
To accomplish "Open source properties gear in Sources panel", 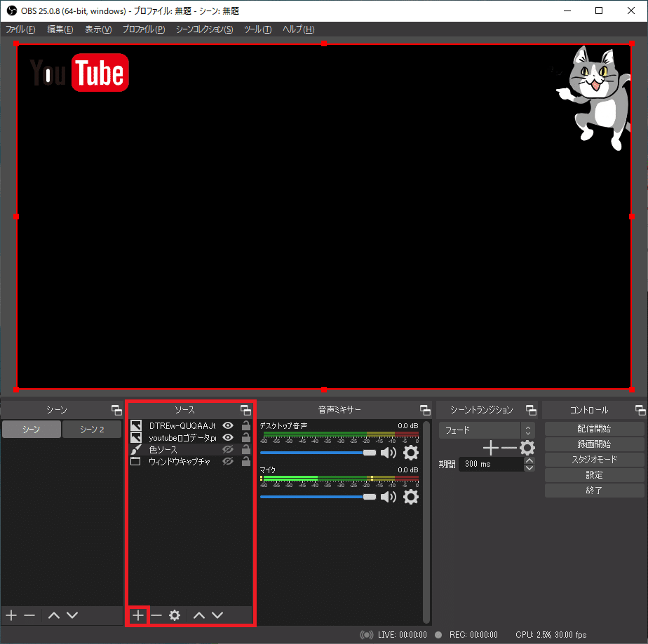I will (x=175, y=615).
